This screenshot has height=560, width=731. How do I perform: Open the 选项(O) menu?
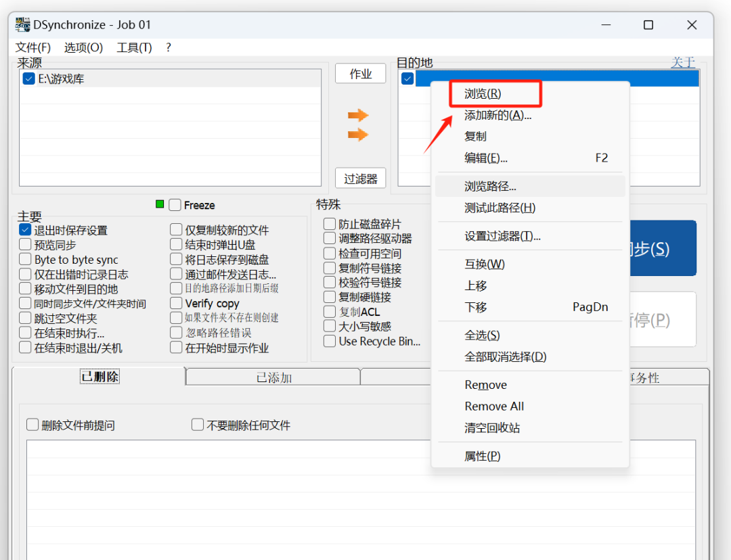coord(83,47)
